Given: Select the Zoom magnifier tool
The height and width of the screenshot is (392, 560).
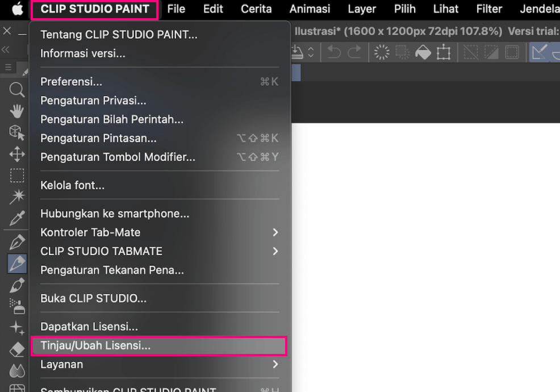Looking at the screenshot, I should click(x=17, y=89).
